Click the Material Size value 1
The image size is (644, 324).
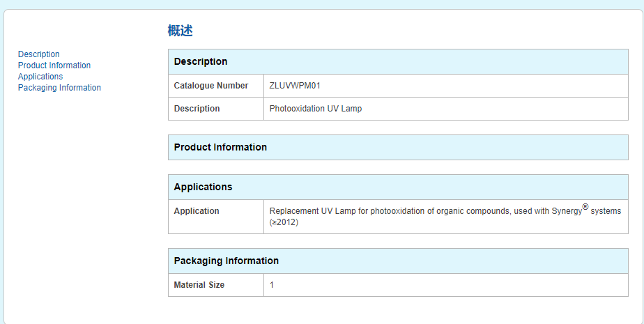pyautogui.click(x=272, y=285)
